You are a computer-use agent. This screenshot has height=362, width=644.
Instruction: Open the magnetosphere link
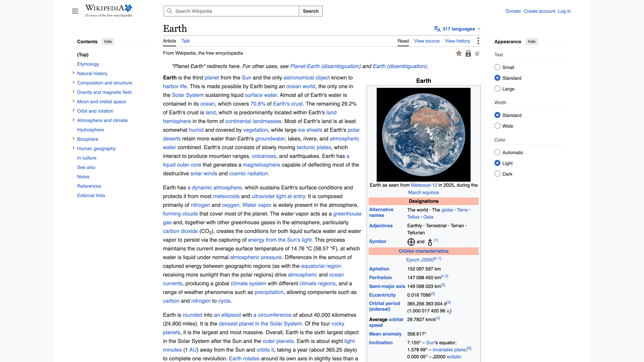click(x=261, y=165)
